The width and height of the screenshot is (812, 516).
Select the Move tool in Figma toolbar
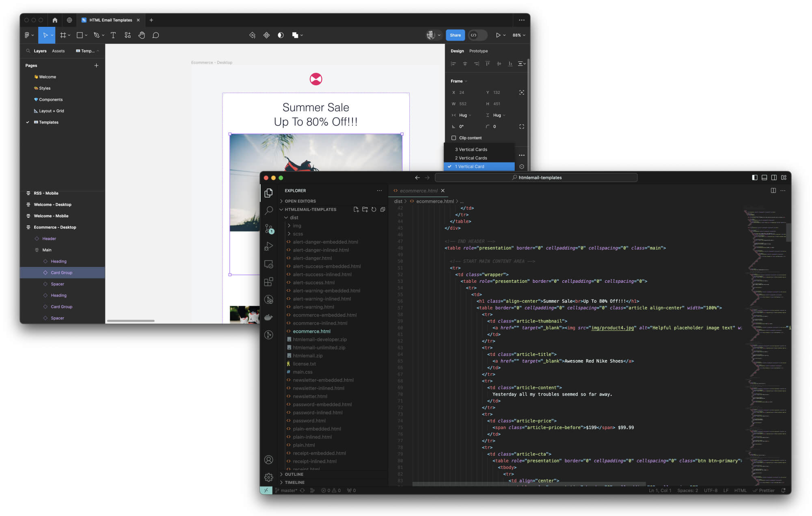tap(45, 35)
